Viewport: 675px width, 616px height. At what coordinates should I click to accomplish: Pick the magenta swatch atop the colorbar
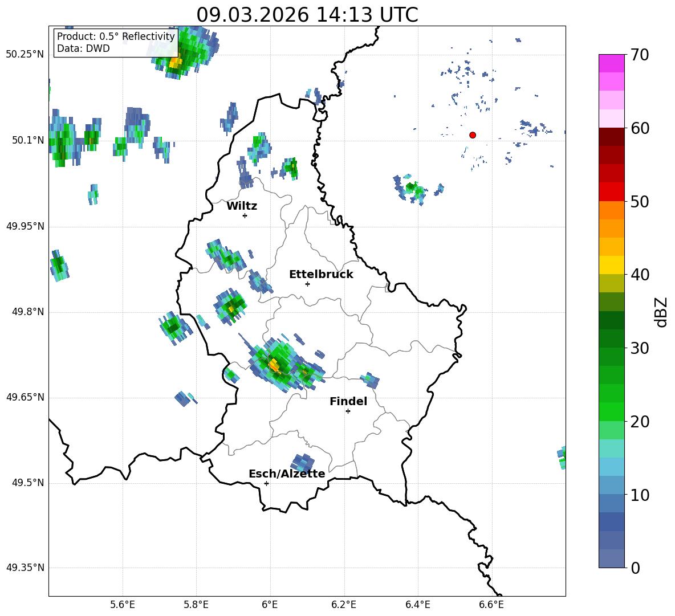(612, 63)
